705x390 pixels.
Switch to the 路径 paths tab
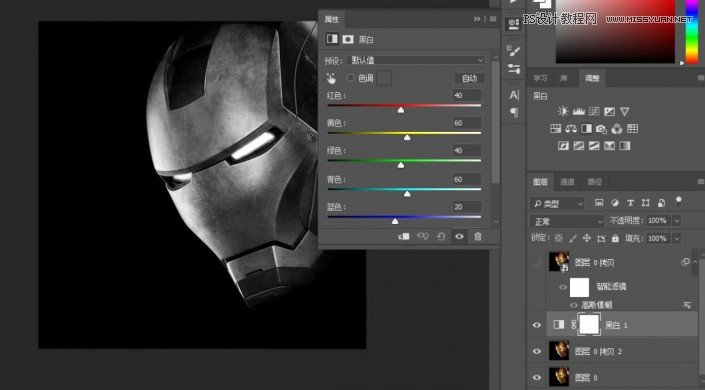click(594, 182)
